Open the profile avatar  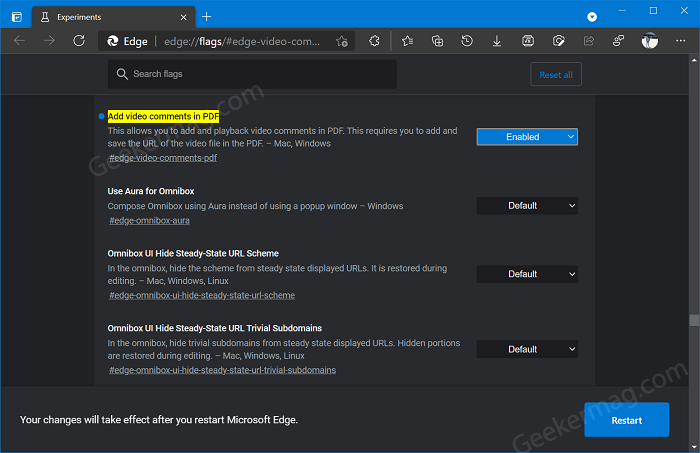tap(650, 41)
